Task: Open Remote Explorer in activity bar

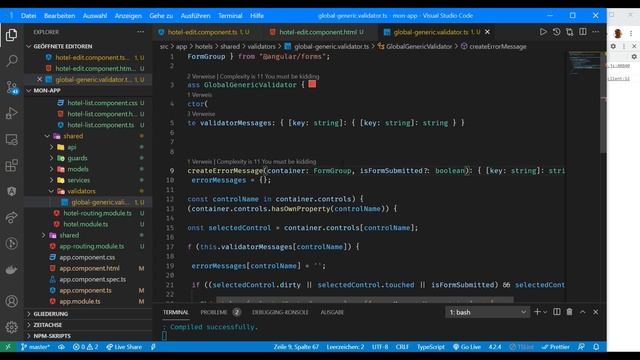Action: tap(11, 139)
